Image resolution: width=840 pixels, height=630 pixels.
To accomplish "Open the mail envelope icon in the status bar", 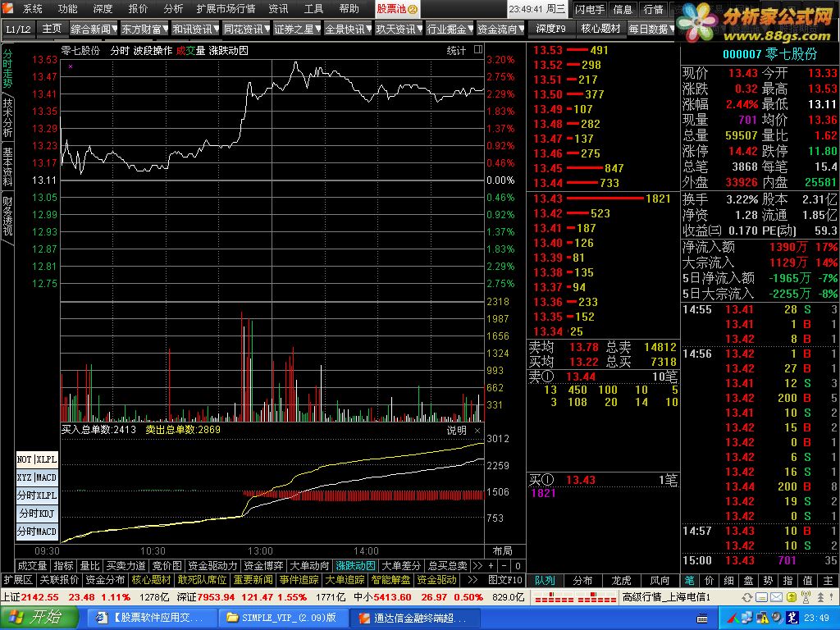I will [x=776, y=597].
